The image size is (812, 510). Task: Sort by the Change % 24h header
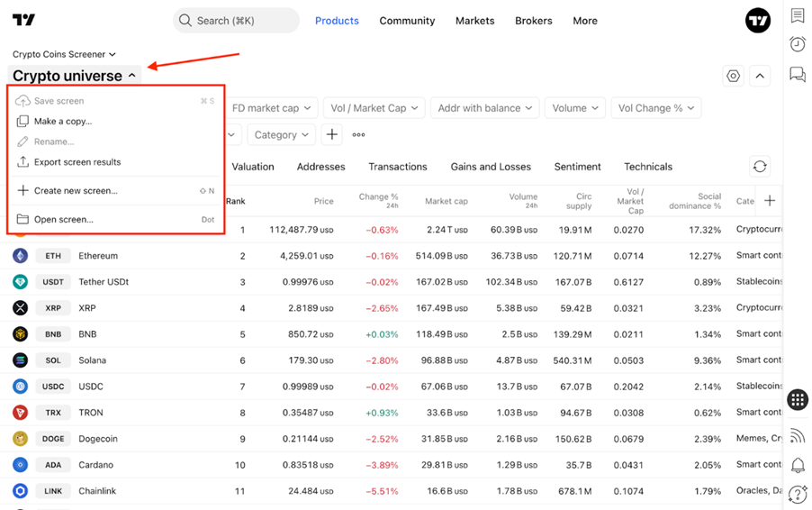[378, 201]
